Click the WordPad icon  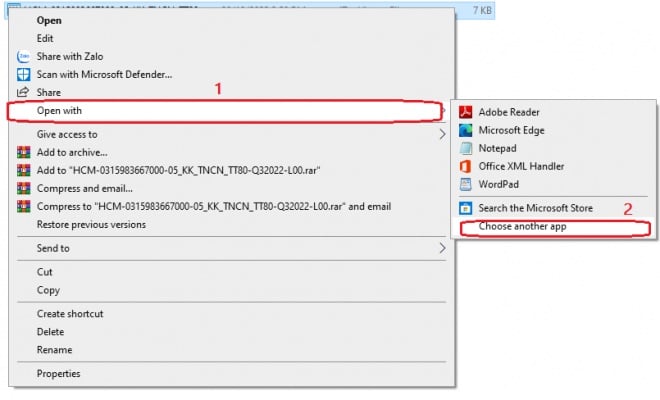pyautogui.click(x=466, y=184)
